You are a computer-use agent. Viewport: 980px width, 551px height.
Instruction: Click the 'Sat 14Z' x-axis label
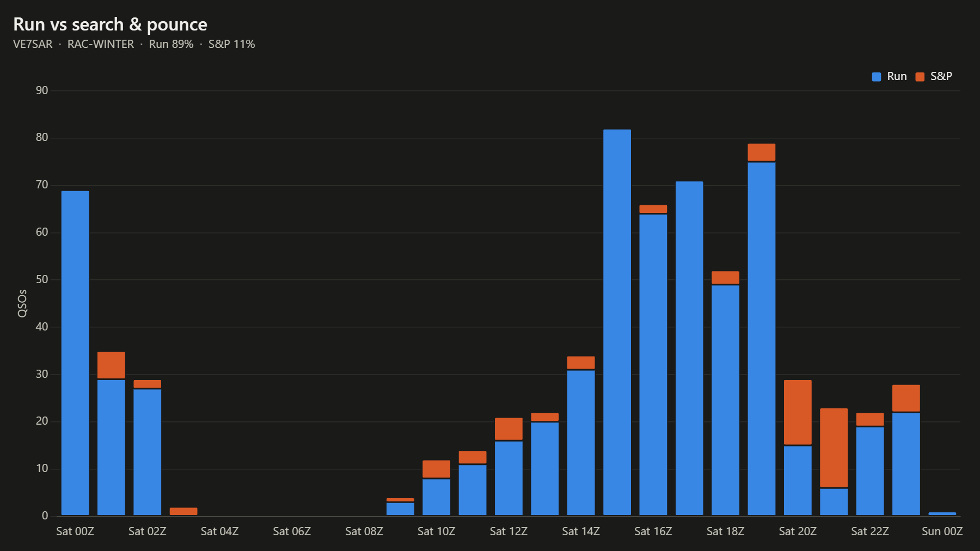[581, 531]
